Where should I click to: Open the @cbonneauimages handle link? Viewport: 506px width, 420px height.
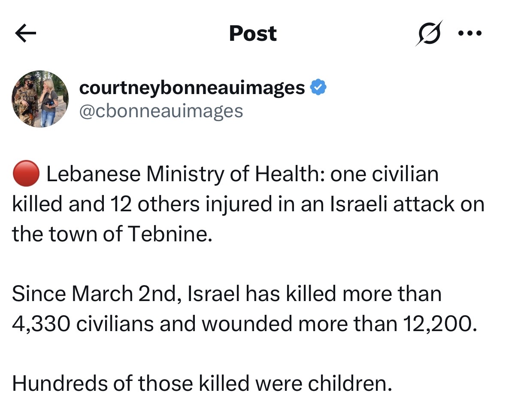click(161, 111)
